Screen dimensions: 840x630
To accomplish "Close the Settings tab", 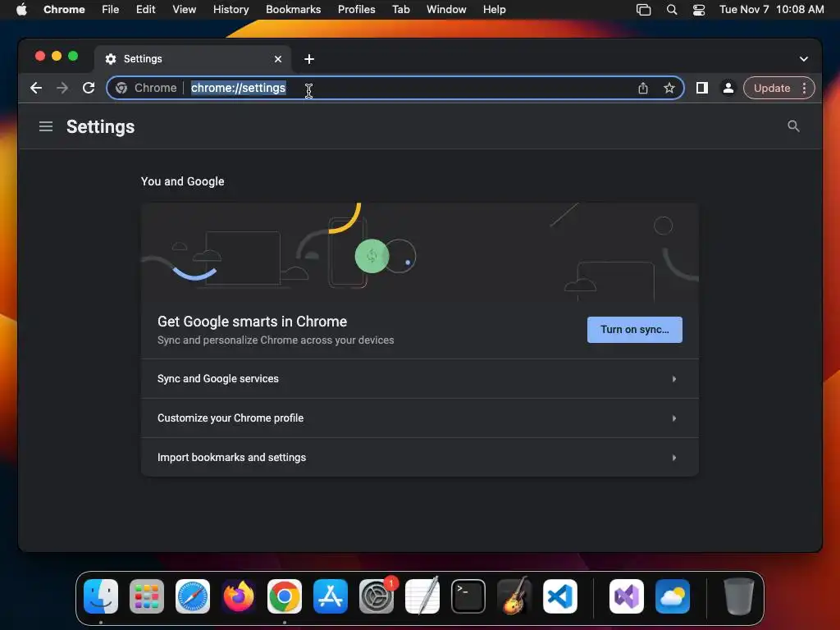I will tap(278, 59).
